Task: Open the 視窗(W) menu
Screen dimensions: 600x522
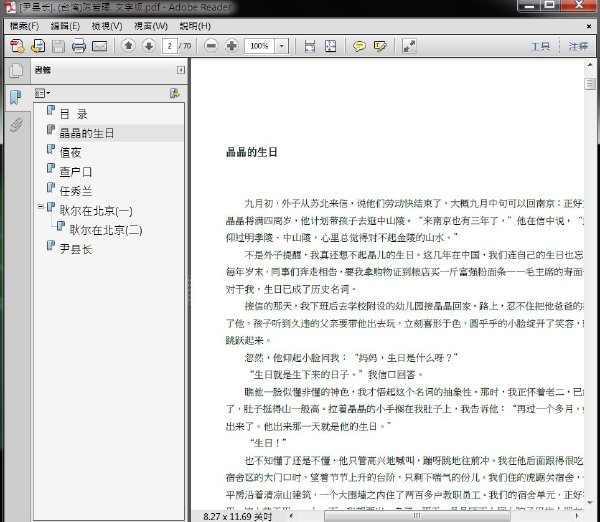Action: pyautogui.click(x=151, y=26)
